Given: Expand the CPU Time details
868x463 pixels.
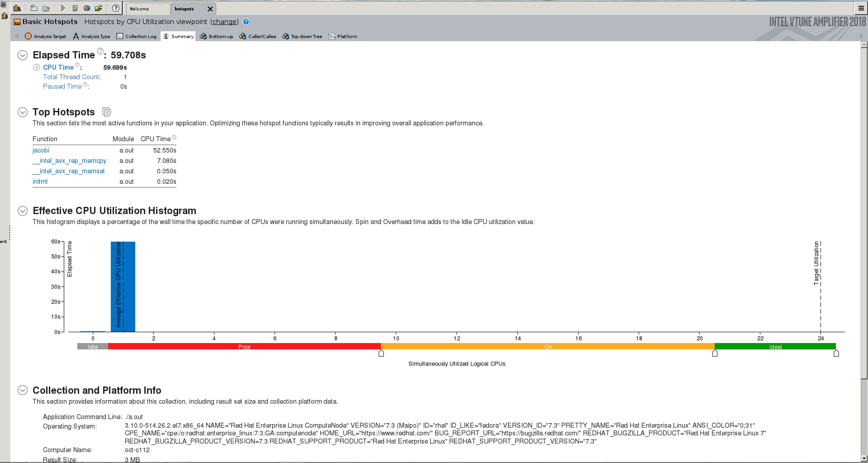Looking at the screenshot, I should pos(37,67).
